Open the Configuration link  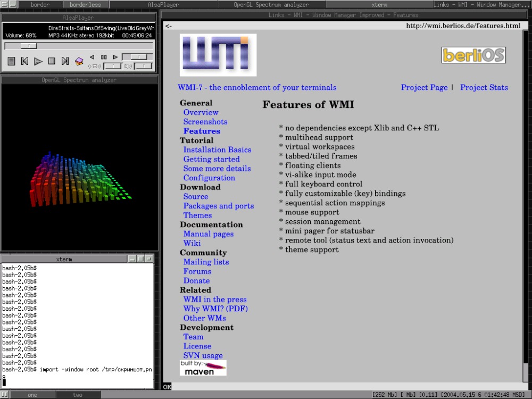pyautogui.click(x=209, y=178)
